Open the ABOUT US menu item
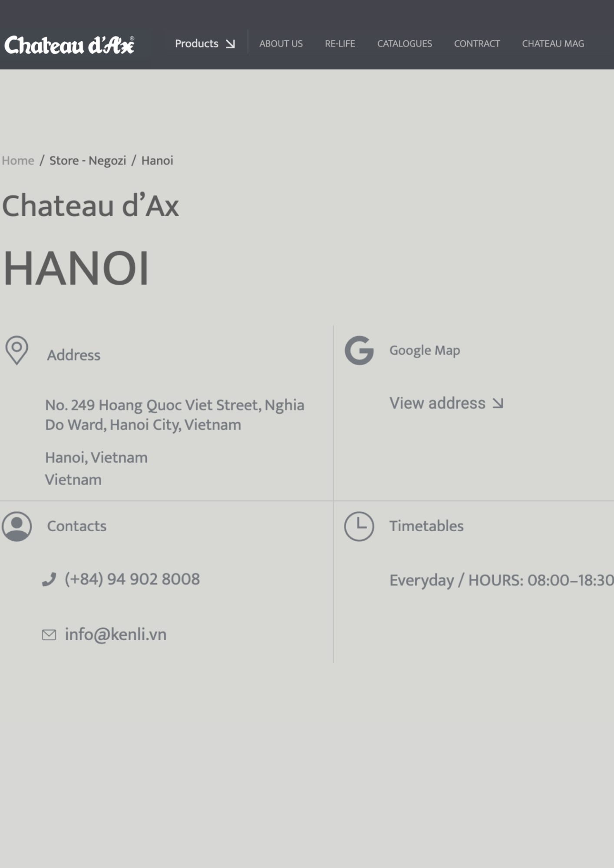The height and width of the screenshot is (868, 614). tap(281, 44)
